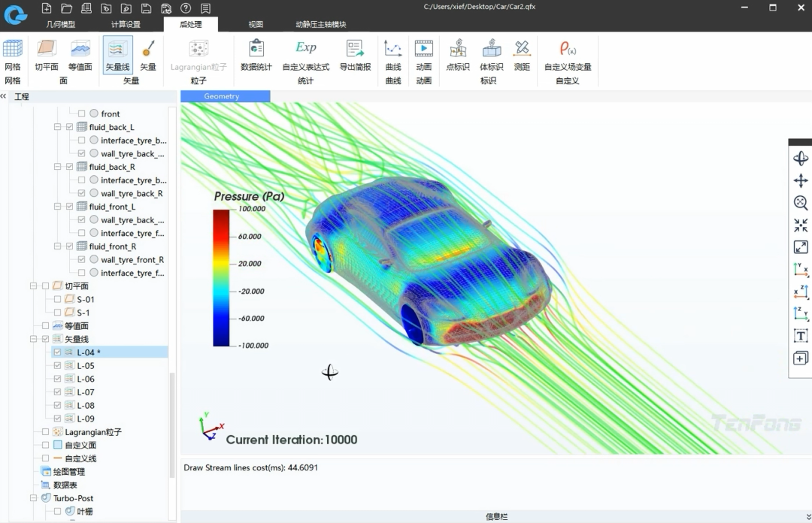Select the 等值面 isosurface tool

(x=80, y=55)
